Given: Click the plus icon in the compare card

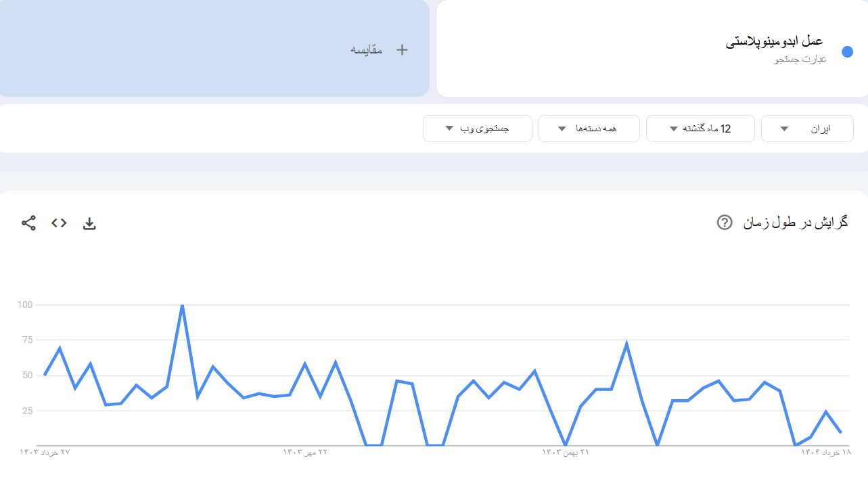Looking at the screenshot, I should (x=402, y=49).
